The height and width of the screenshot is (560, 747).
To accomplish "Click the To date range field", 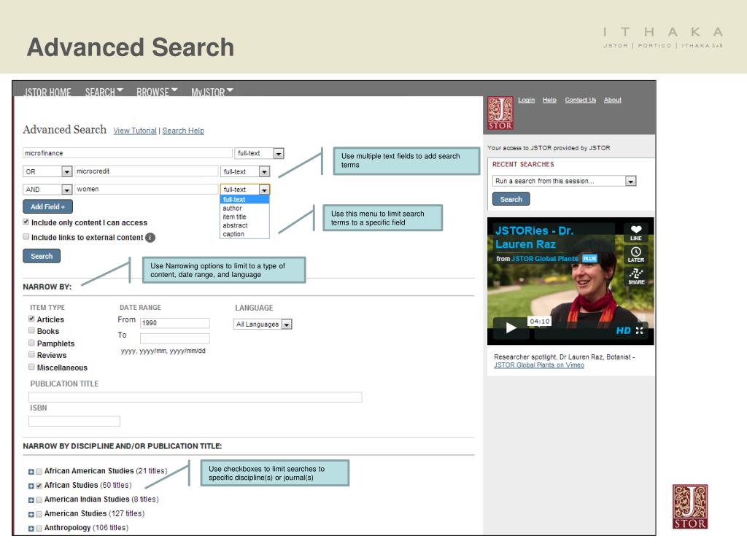I will (x=175, y=338).
